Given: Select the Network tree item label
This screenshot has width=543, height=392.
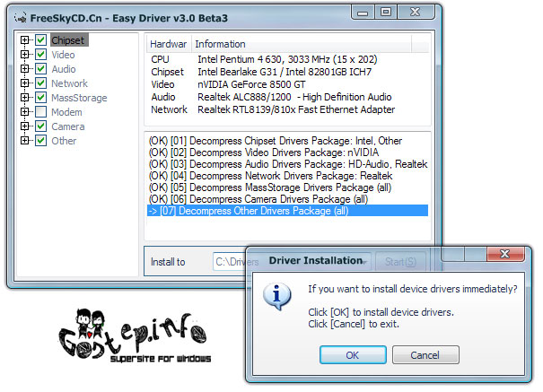Looking at the screenshot, I should pos(70,83).
